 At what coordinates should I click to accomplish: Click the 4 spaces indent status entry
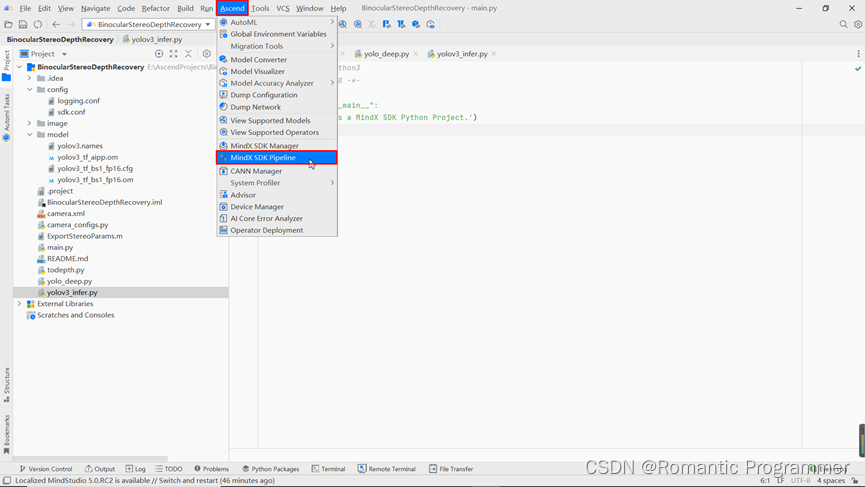tap(830, 480)
